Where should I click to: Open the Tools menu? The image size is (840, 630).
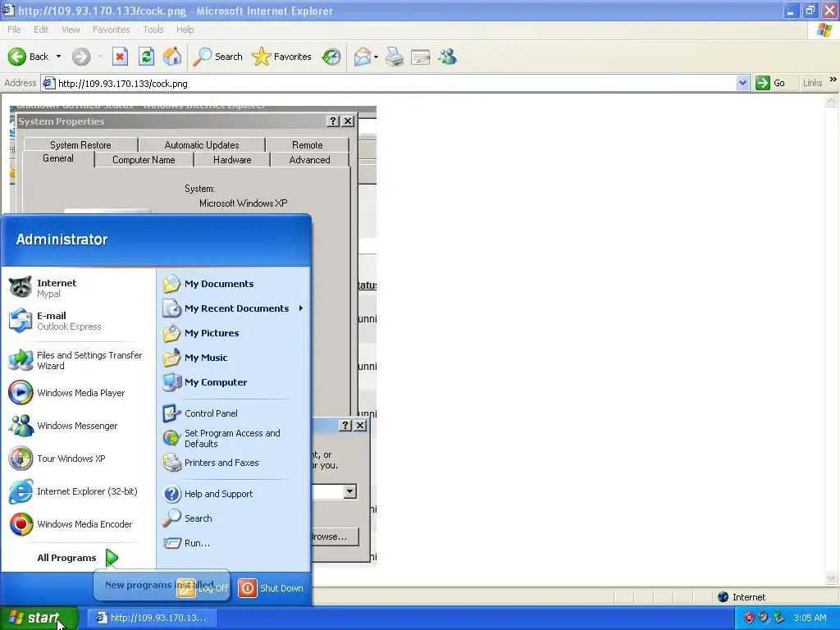(153, 30)
